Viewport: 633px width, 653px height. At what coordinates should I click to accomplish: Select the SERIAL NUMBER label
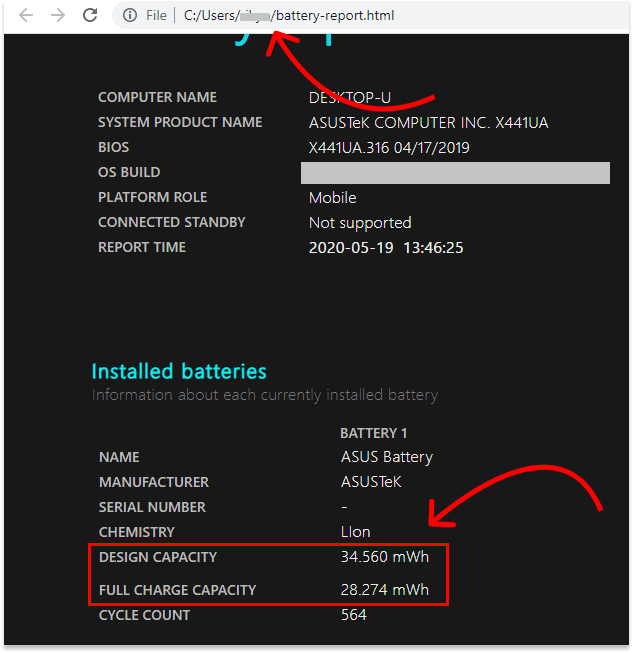coord(152,507)
